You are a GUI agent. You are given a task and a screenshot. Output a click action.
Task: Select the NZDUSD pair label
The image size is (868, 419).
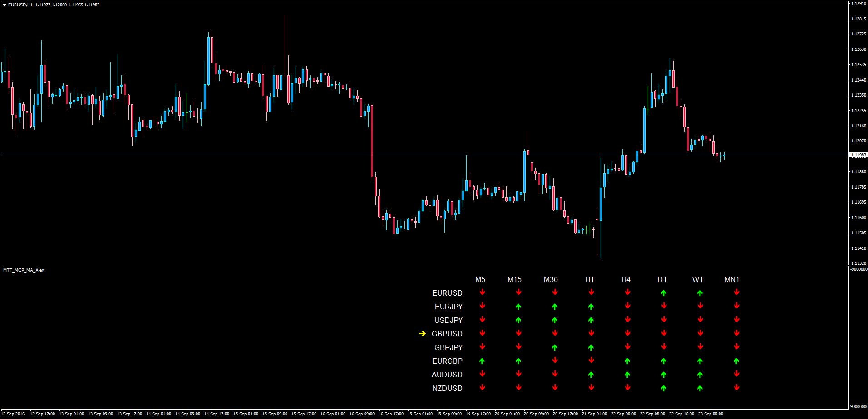pyautogui.click(x=448, y=388)
